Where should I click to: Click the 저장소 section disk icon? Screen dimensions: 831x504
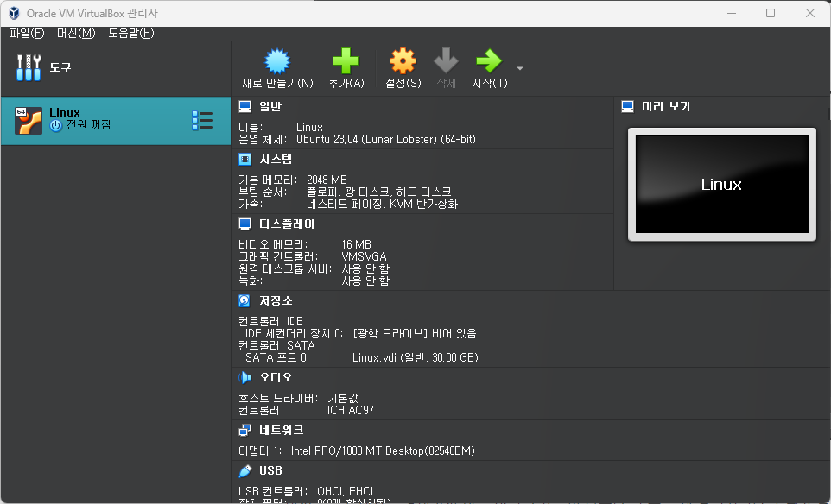coord(244,300)
